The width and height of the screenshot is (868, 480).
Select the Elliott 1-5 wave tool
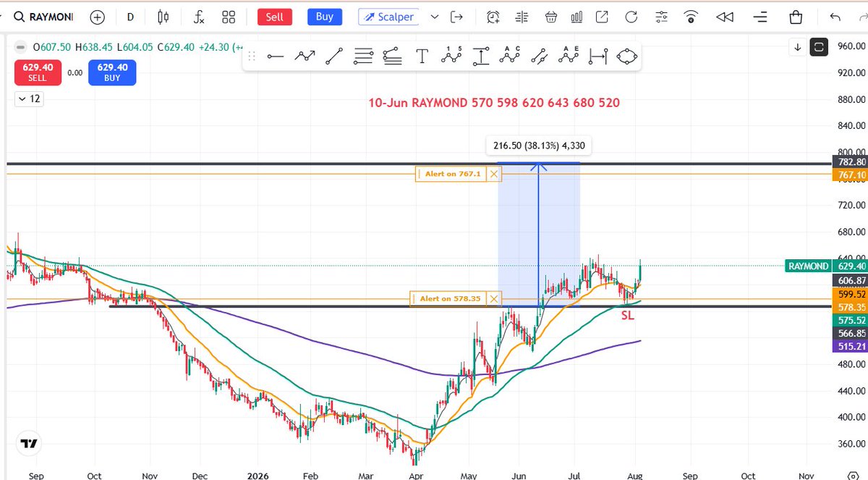pyautogui.click(x=451, y=56)
